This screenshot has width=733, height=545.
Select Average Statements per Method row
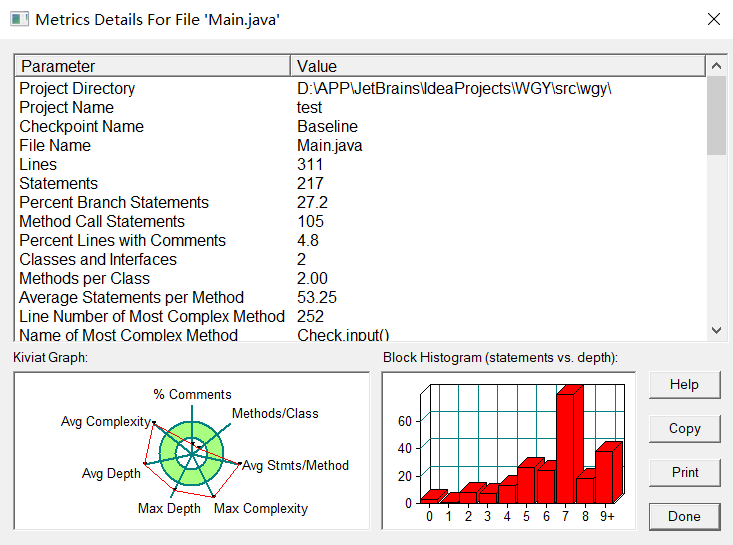pyautogui.click(x=360, y=297)
